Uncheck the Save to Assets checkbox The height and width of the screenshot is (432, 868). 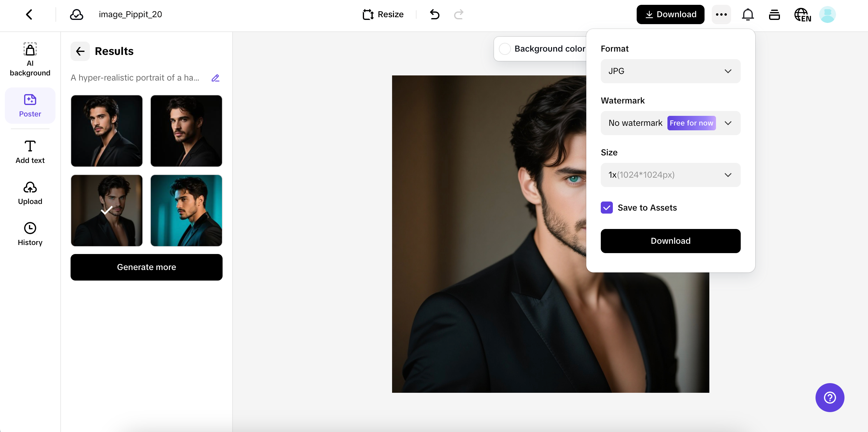tap(607, 208)
